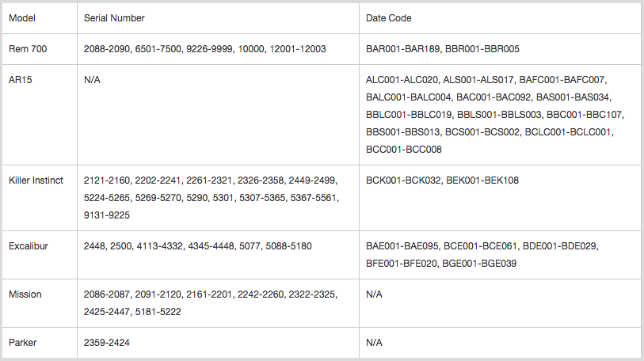644x361 pixels.
Task: Click Parker serial number 2359-2424
Action: [107, 343]
